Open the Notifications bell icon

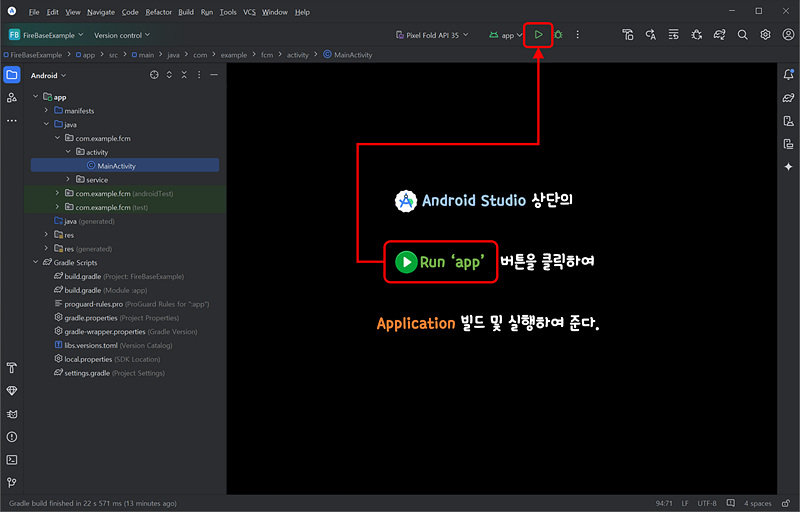tap(788, 74)
